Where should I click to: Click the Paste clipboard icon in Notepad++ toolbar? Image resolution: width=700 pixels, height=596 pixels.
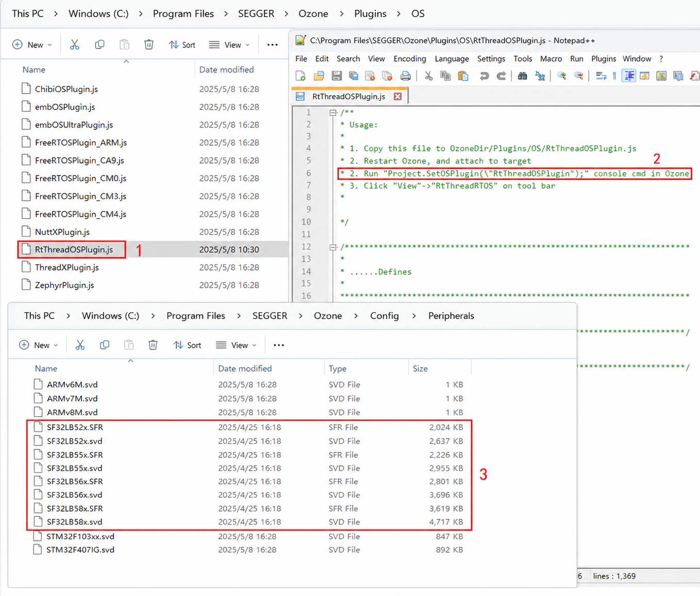click(463, 76)
